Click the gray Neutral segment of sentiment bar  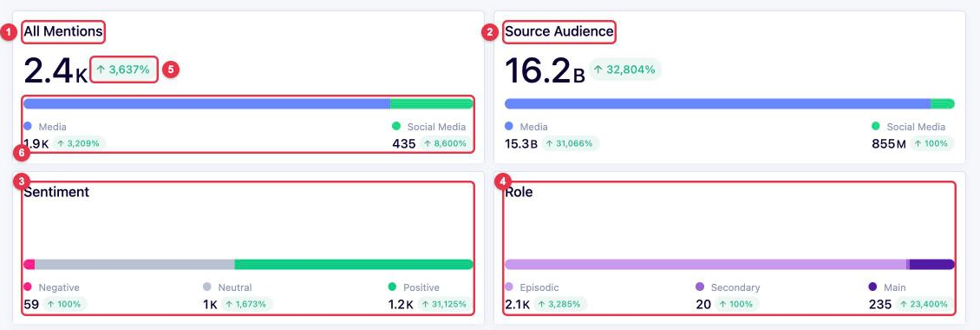[x=134, y=264]
